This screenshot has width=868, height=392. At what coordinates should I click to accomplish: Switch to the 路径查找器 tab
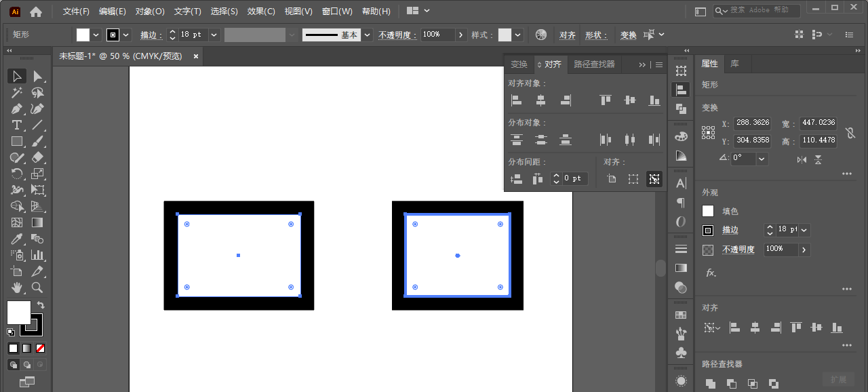[x=594, y=64]
